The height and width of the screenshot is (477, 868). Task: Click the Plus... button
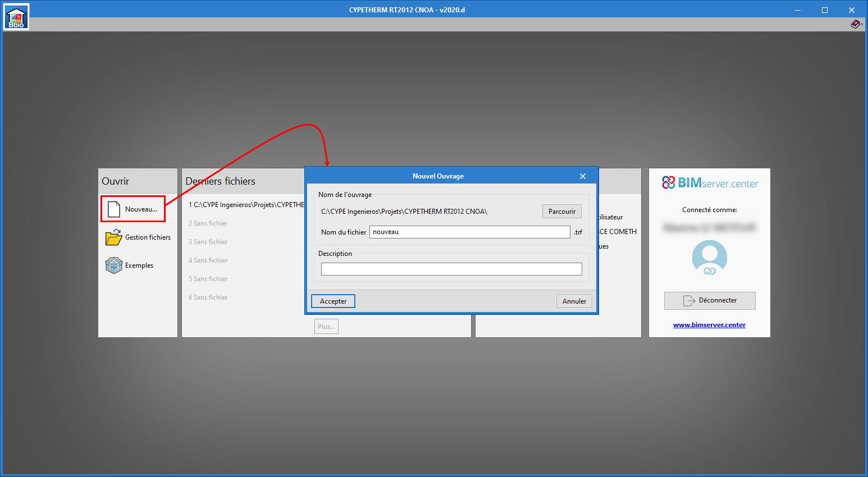326,327
